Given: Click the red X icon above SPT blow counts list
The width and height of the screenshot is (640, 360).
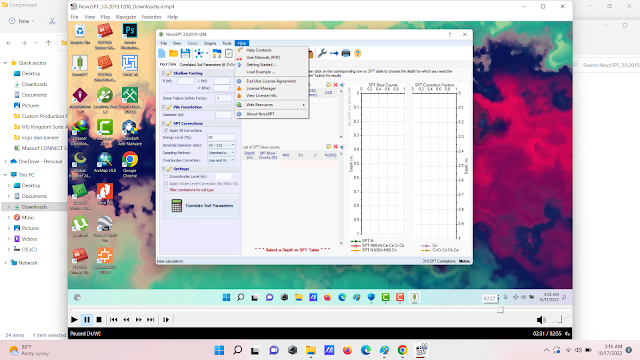Looking at the screenshot, I should click(x=336, y=147).
